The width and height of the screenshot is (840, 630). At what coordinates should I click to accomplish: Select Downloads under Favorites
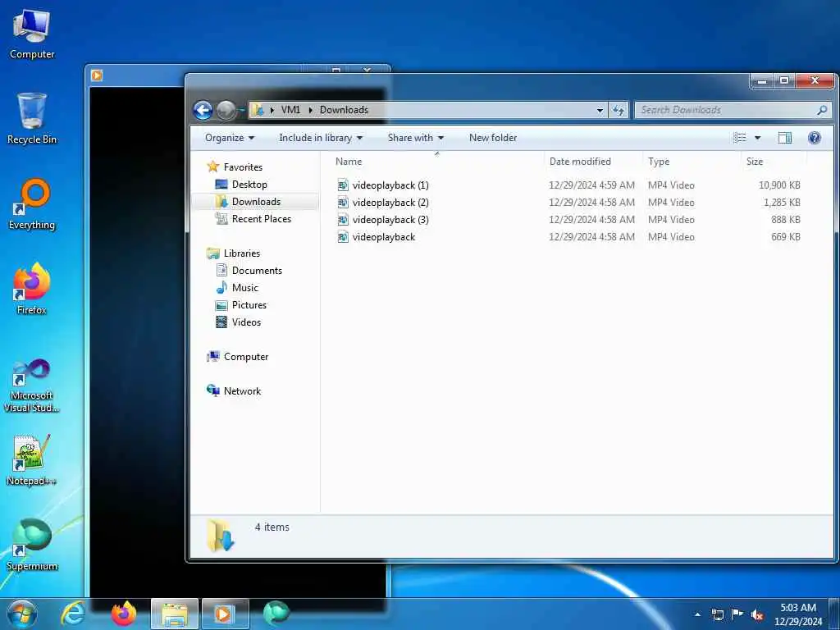coord(256,202)
